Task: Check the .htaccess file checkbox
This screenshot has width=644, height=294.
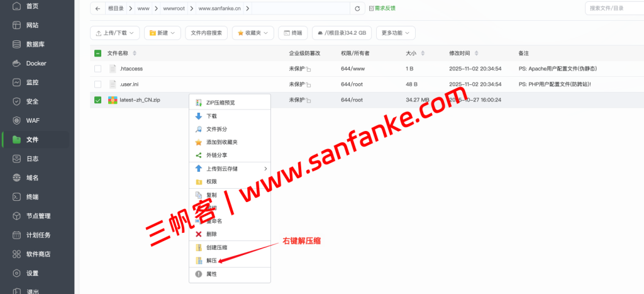Action: [97, 69]
